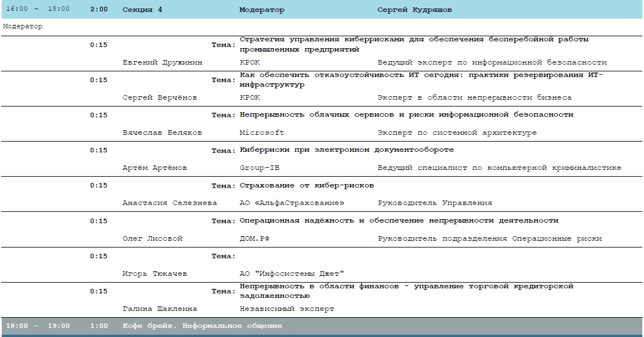This screenshot has width=644, height=337.
Task: Click the АО «АльфаСтрахование» company cell
Action: 292,203
